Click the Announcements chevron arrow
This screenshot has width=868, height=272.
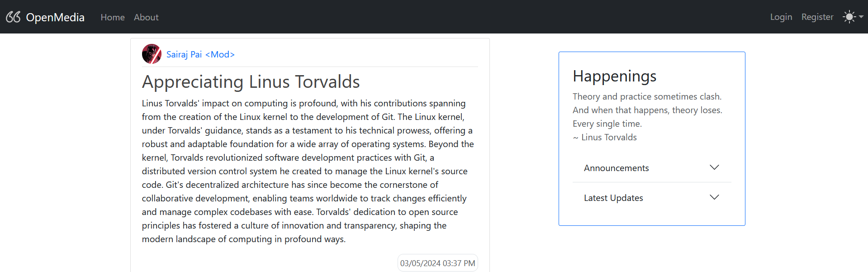point(714,167)
